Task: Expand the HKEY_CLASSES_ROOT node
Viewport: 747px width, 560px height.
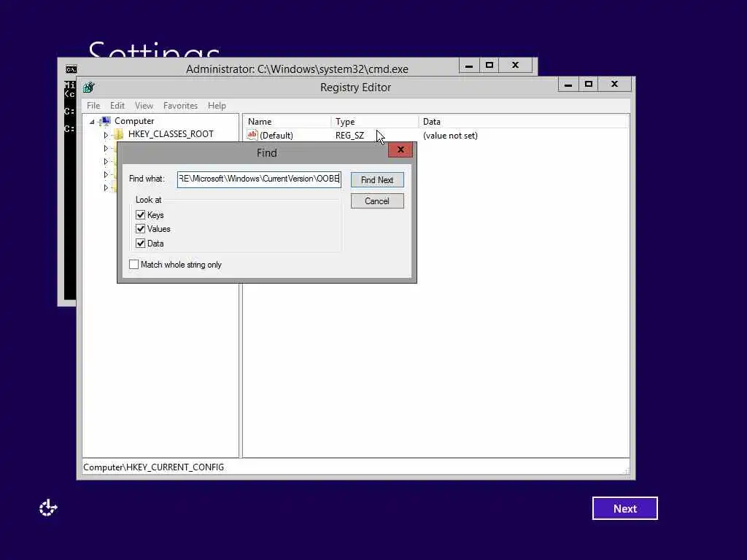Action: tap(106, 135)
